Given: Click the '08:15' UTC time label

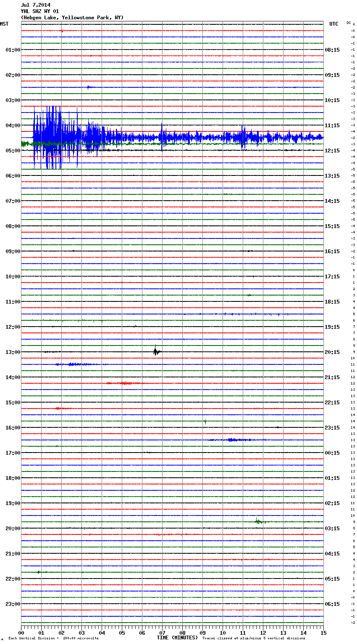Looking at the screenshot, I should (x=332, y=50).
